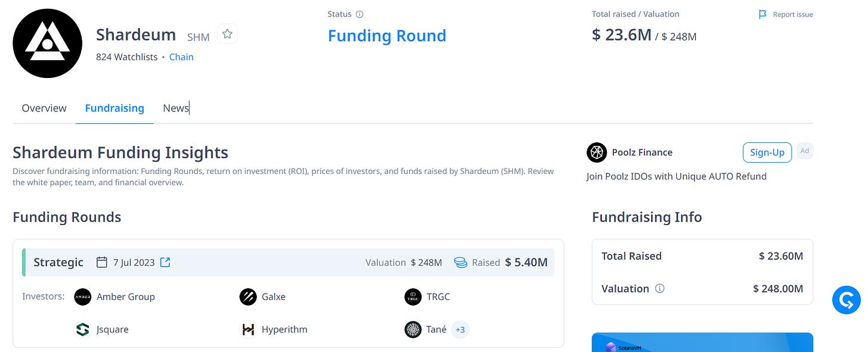Click the TRGC investor logo
This screenshot has height=352, width=868.
click(413, 297)
